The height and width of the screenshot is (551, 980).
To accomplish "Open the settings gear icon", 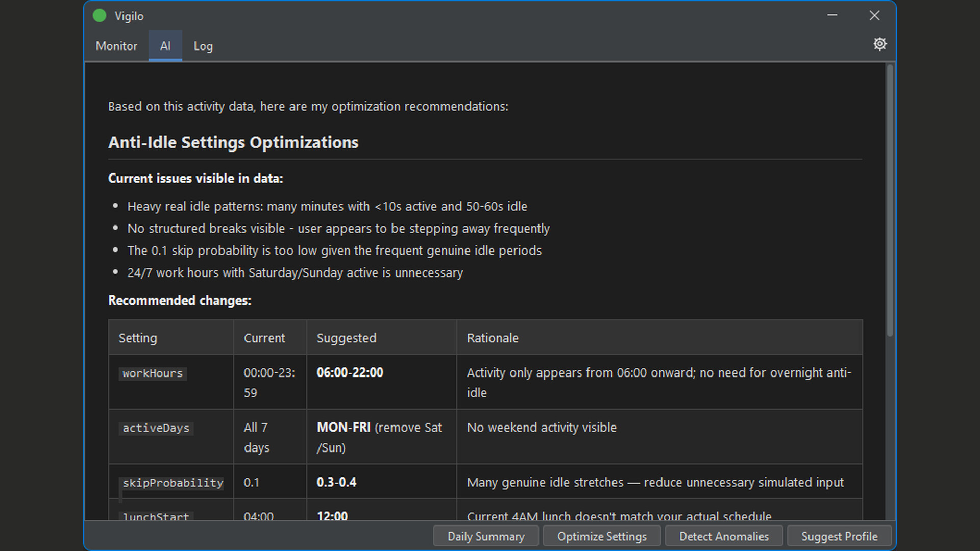I will tap(879, 44).
